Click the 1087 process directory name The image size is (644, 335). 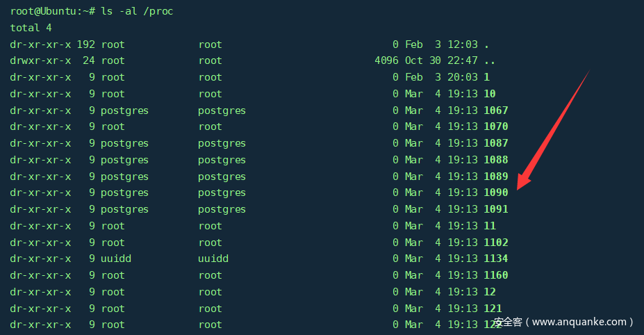click(496, 143)
